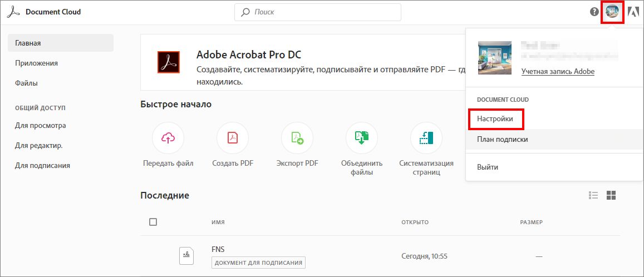Click the Систематизация страниц icon
Image resolution: width=644 pixels, height=277 pixels.
(426, 138)
